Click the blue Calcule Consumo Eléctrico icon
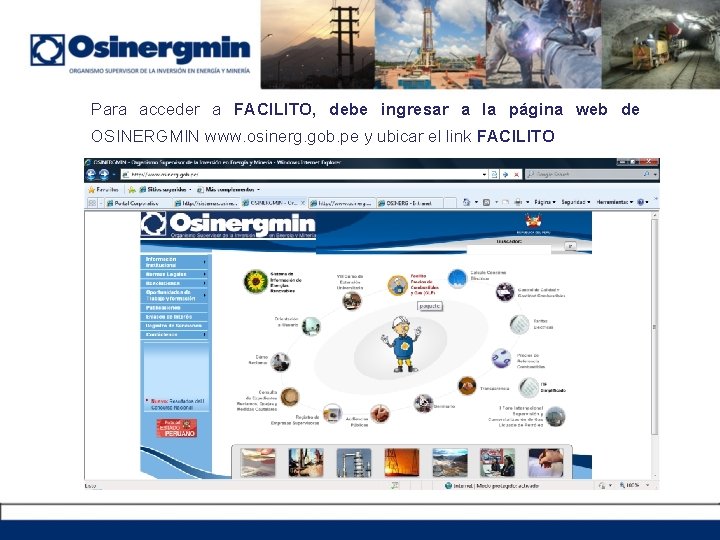720x540 pixels. (457, 279)
